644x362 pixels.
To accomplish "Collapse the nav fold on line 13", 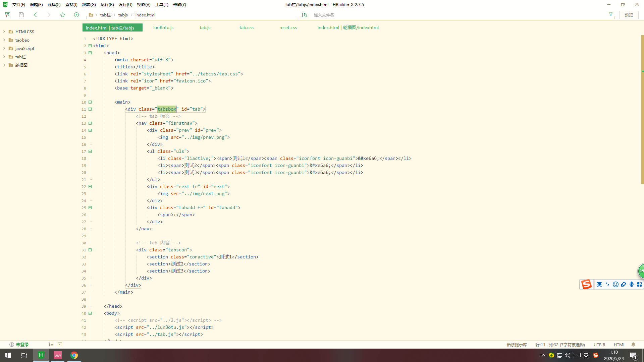I will 90,123.
